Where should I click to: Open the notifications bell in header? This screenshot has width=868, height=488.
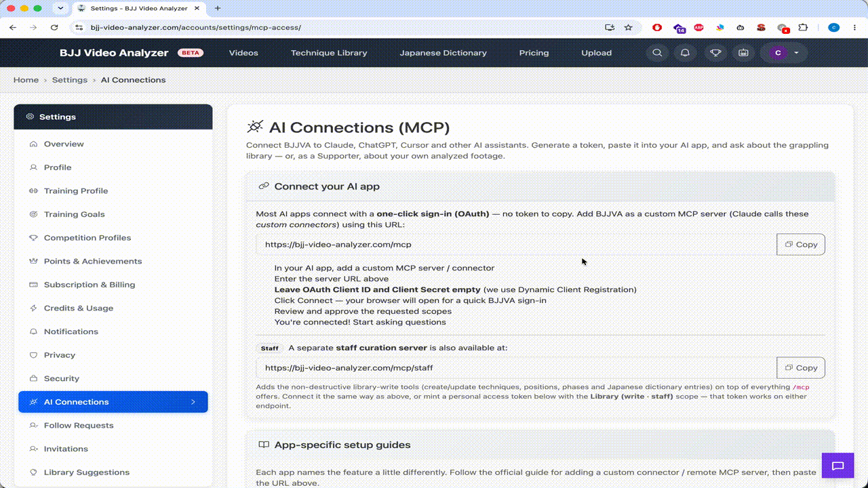[x=686, y=53]
